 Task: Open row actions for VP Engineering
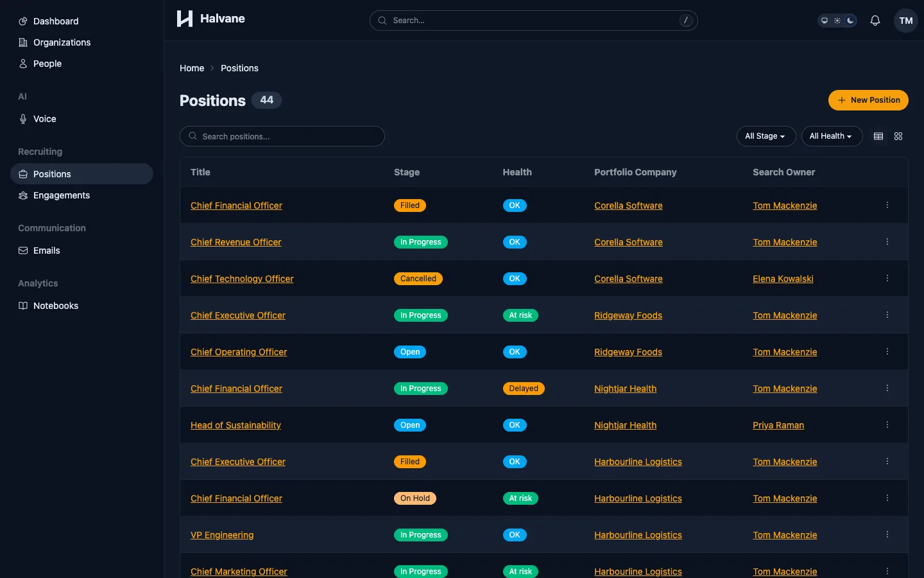(887, 535)
